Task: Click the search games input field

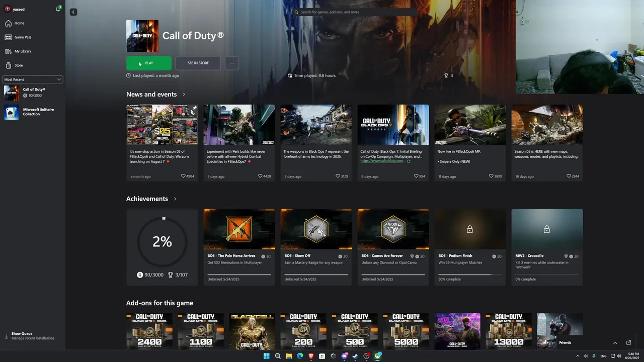Action: tap(355, 12)
